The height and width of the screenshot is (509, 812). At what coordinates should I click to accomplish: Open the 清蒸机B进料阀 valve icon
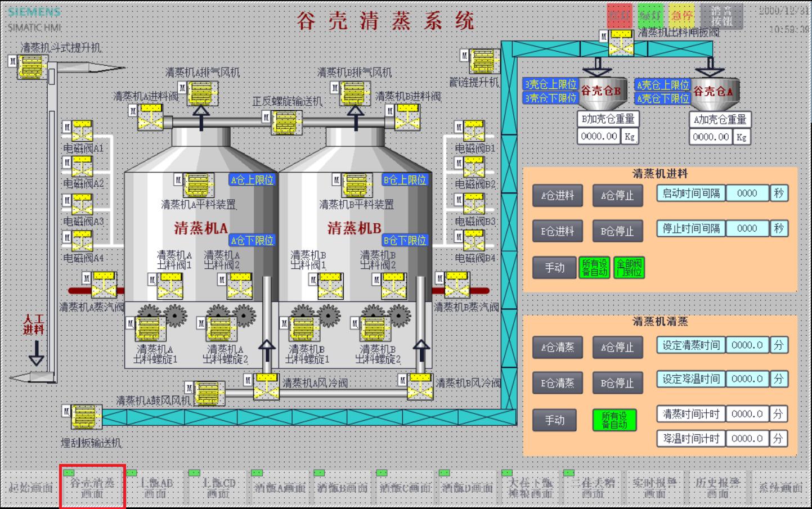(x=407, y=117)
